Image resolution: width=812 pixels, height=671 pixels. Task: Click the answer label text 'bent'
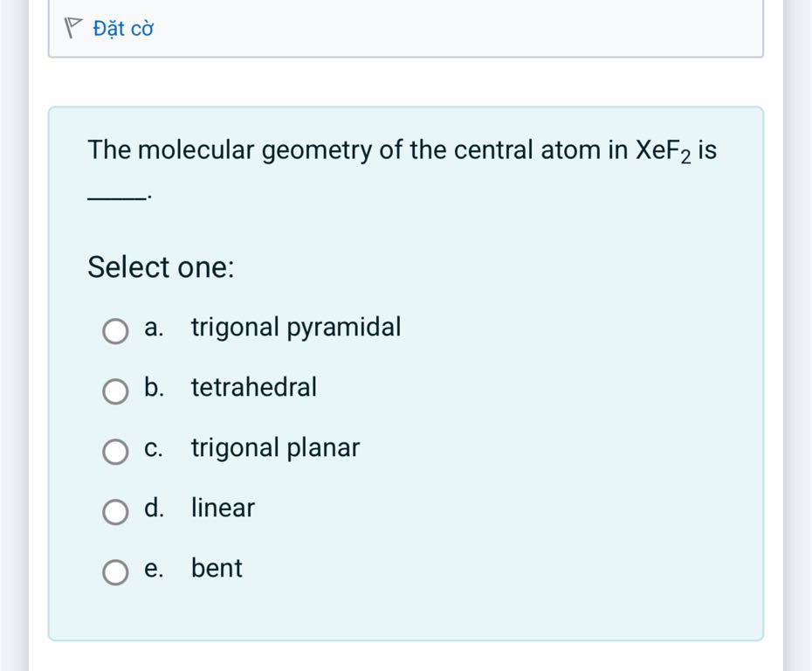tap(216, 569)
